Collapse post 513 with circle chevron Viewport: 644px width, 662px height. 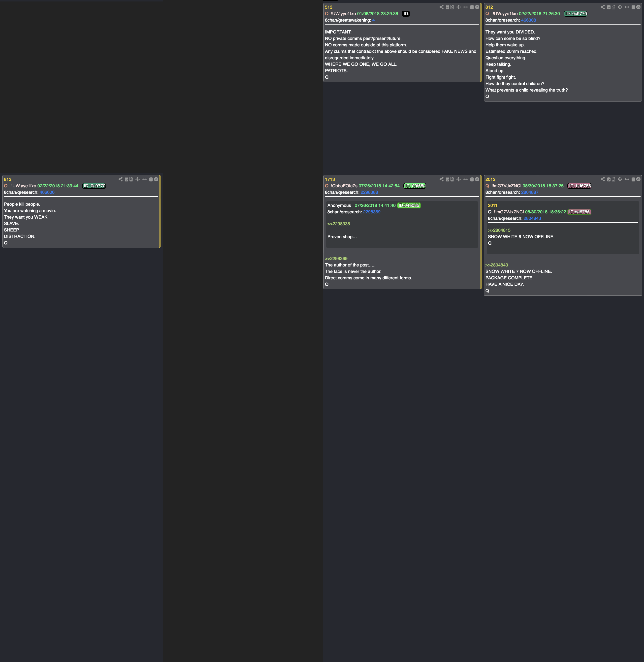click(x=477, y=7)
